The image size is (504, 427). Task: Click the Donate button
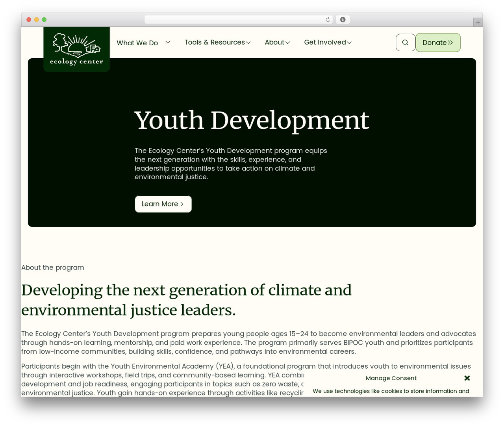[438, 43]
